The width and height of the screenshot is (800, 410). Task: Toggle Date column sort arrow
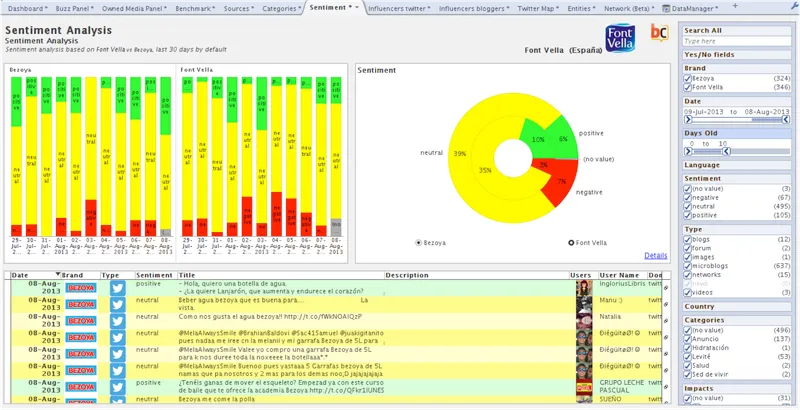[x=58, y=275]
